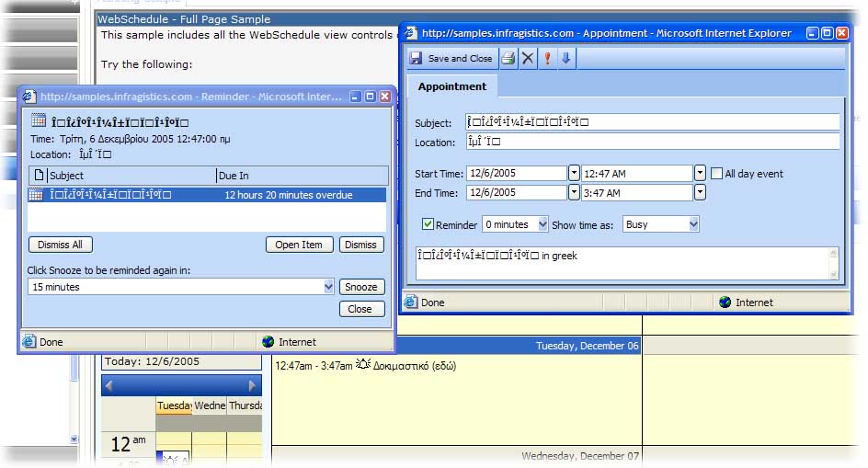Select the Tuesday column header in day view
868x468 pixels.
[174, 406]
